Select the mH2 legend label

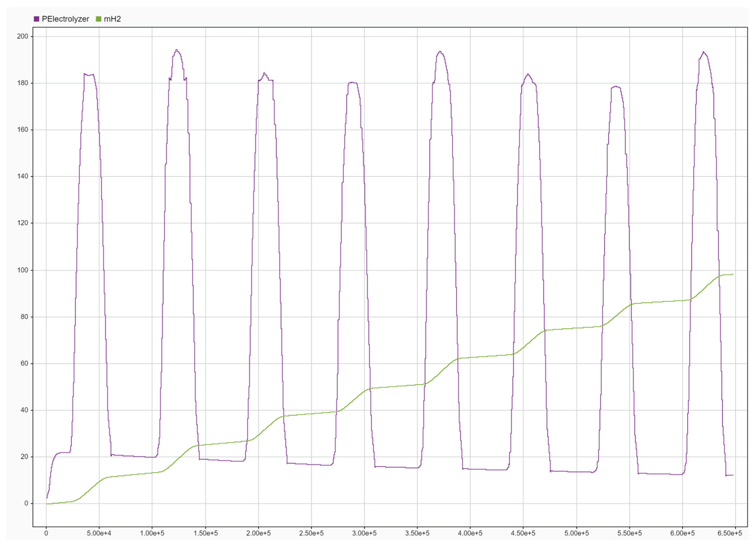pos(112,19)
